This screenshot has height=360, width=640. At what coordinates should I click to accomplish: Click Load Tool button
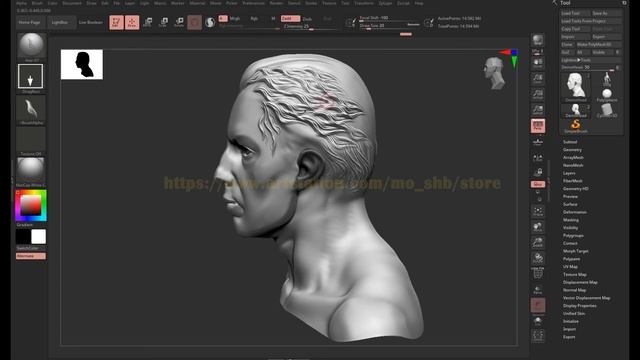[575, 13]
